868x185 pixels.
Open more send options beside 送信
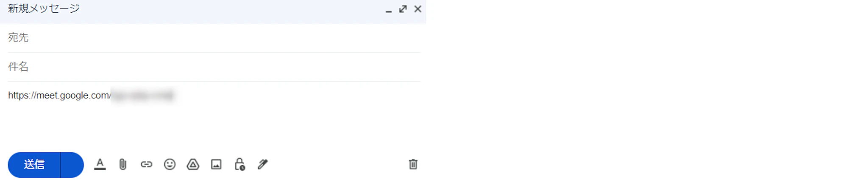72,165
